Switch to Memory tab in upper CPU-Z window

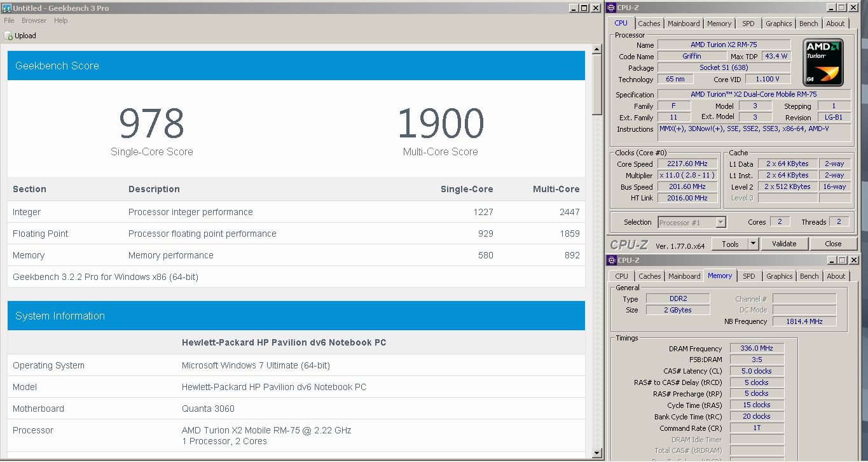pos(719,24)
